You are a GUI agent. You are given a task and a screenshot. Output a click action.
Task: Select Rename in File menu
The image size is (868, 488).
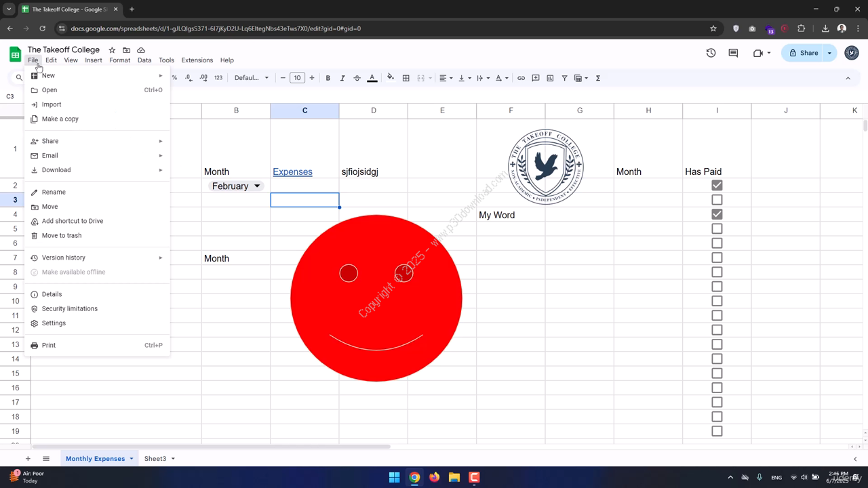pyautogui.click(x=97, y=192)
